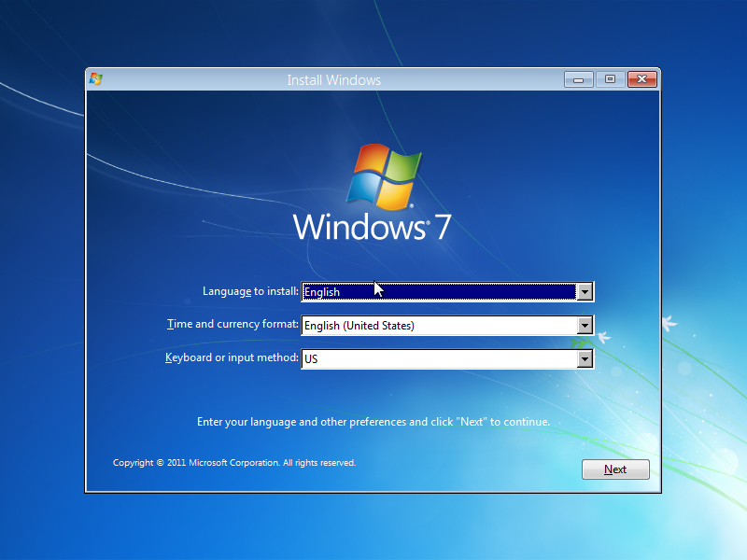Select the highlighted English language field

tap(439, 292)
